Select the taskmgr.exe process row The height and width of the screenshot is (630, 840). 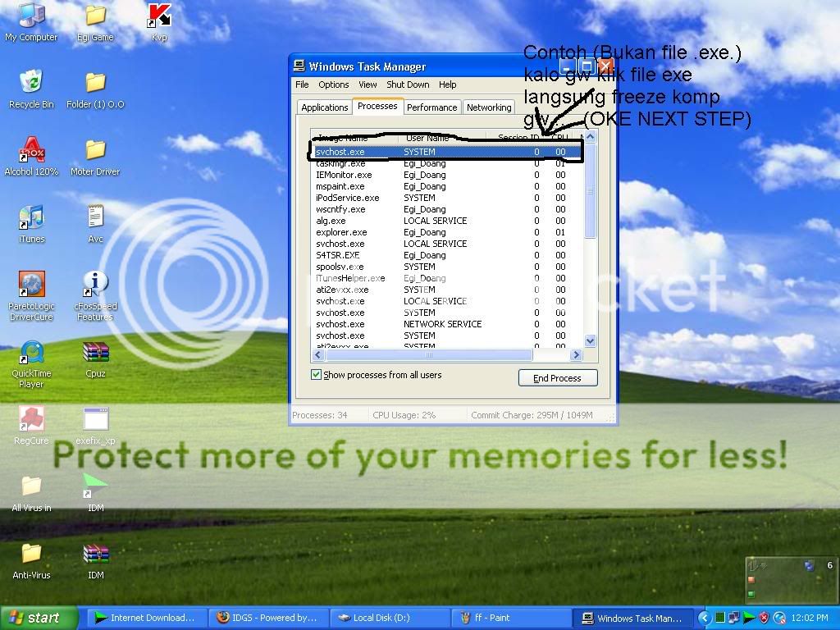tap(447, 163)
